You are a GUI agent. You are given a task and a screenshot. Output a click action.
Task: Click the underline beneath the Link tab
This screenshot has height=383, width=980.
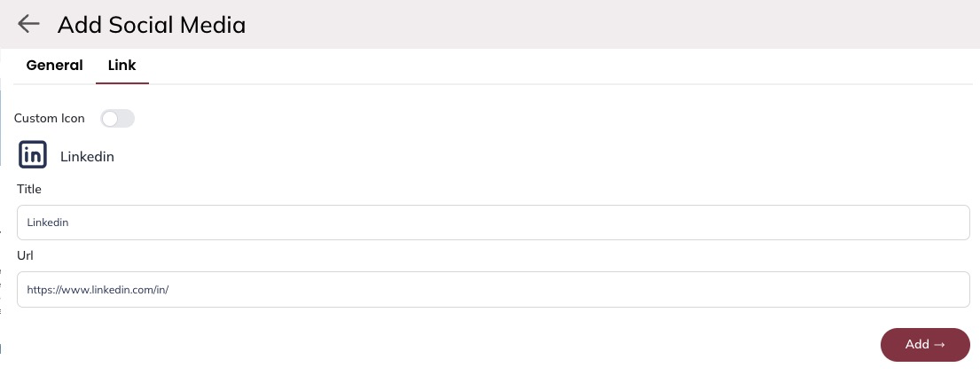(122, 82)
